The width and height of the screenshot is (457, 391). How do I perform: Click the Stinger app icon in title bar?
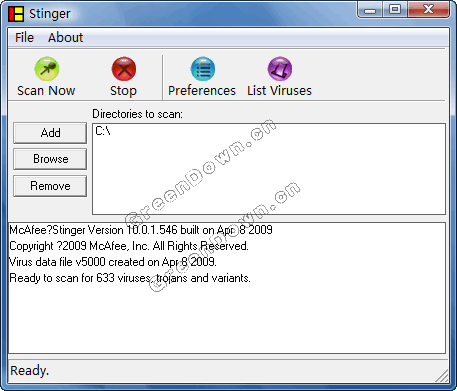[16, 14]
